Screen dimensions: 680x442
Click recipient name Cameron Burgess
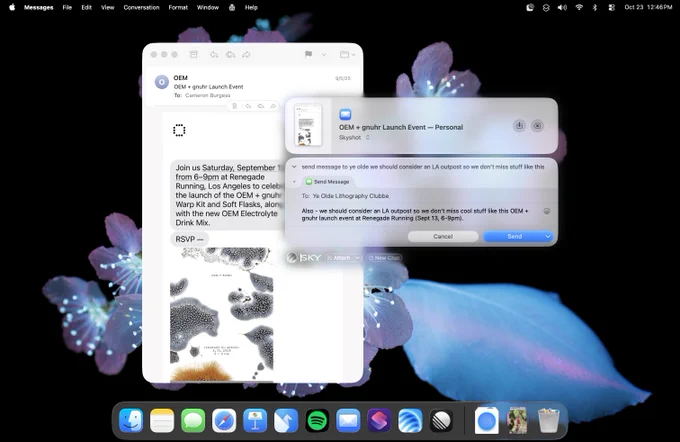[208, 95]
